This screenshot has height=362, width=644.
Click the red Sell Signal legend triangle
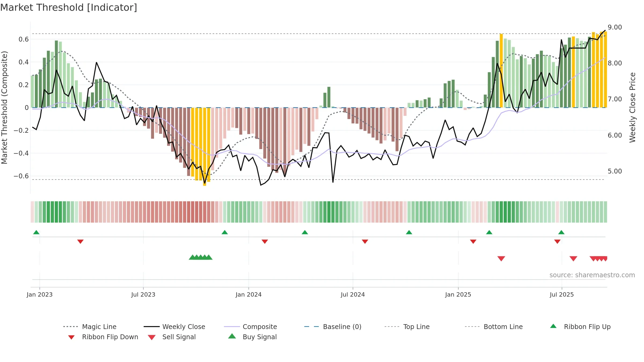152,337
